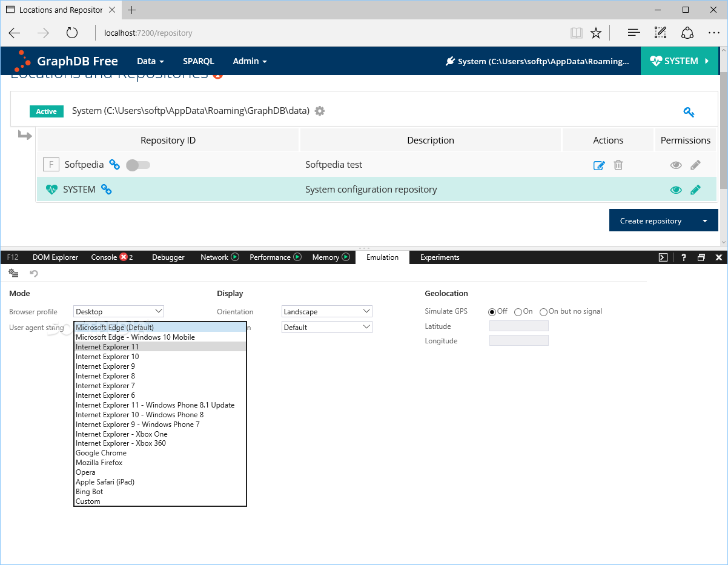The image size is (728, 565).
Task: Toggle Softpedia read permission eye
Action: pos(676,165)
